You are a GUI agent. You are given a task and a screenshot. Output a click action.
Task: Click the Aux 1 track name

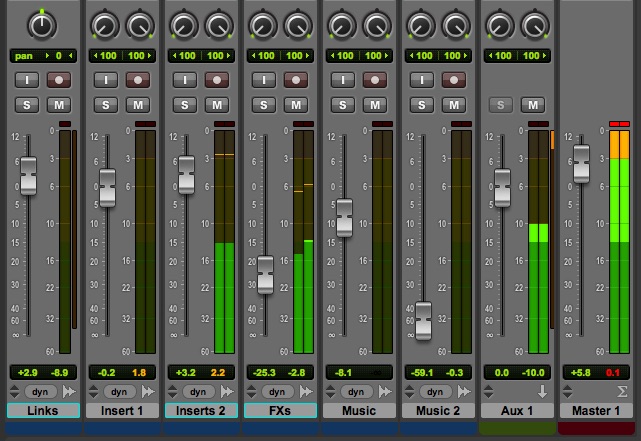(517, 410)
